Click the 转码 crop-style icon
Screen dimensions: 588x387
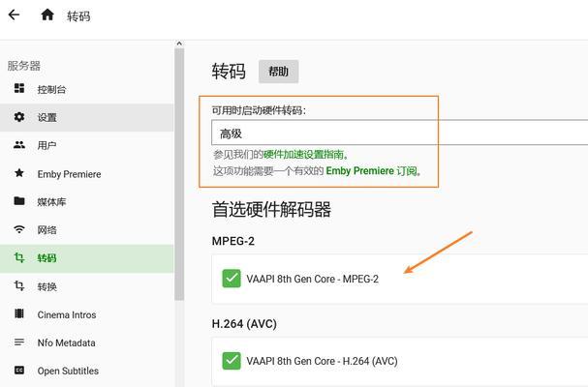(x=19, y=257)
